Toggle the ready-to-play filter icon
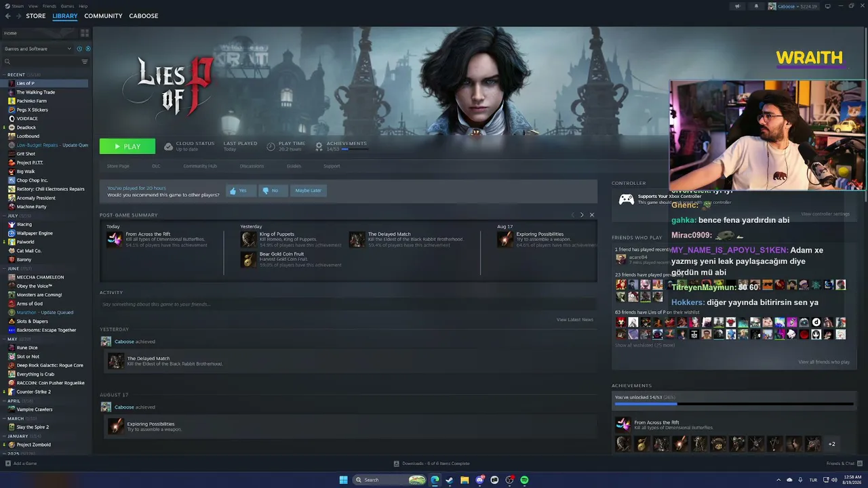 pos(88,49)
